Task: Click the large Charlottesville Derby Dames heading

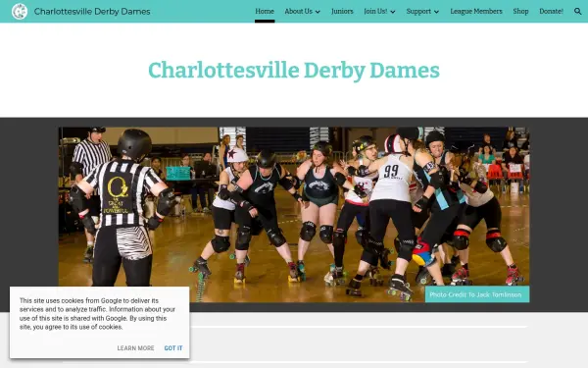Action: point(294,71)
